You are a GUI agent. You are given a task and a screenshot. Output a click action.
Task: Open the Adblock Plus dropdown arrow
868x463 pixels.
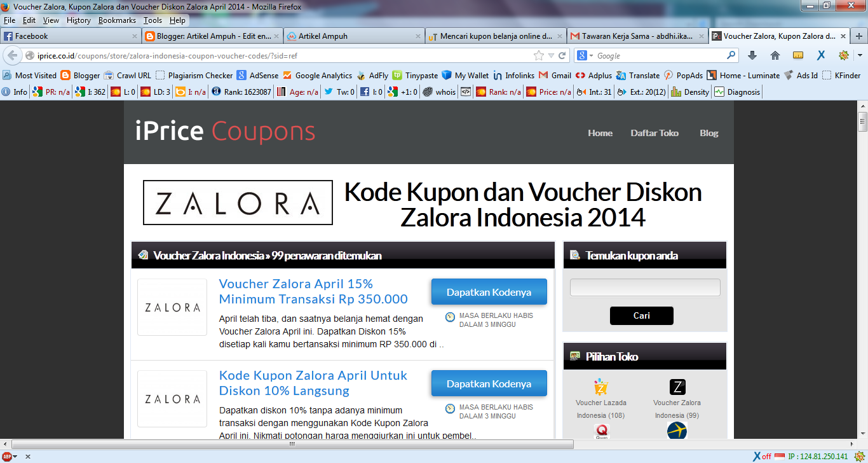[15, 457]
